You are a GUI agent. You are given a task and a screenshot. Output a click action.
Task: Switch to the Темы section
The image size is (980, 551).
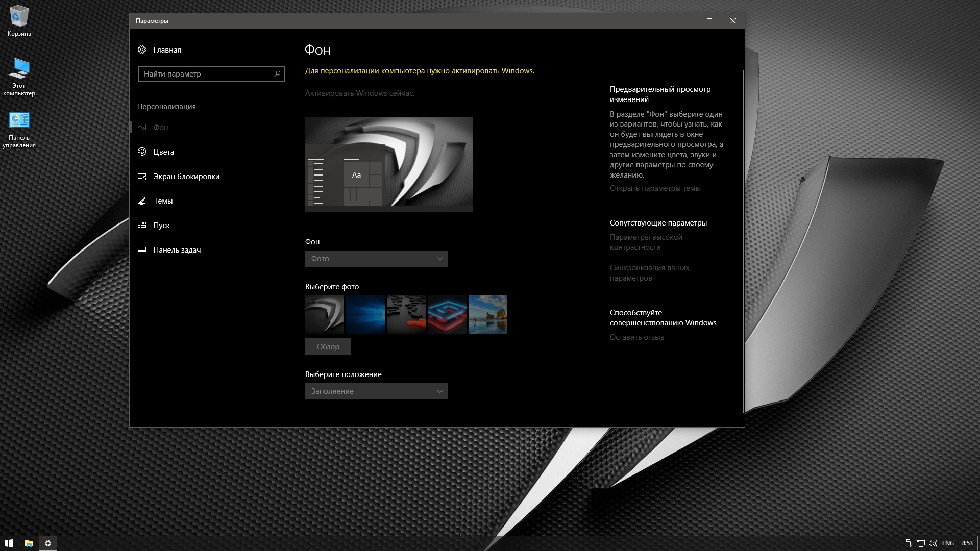(163, 201)
